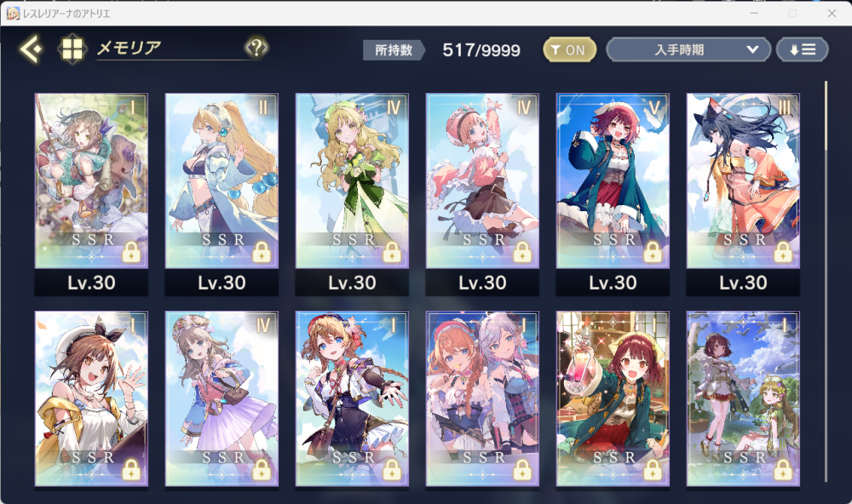Open the pink dress rank IV memoria card
Image resolution: width=852 pixels, height=504 pixels.
[x=482, y=180]
